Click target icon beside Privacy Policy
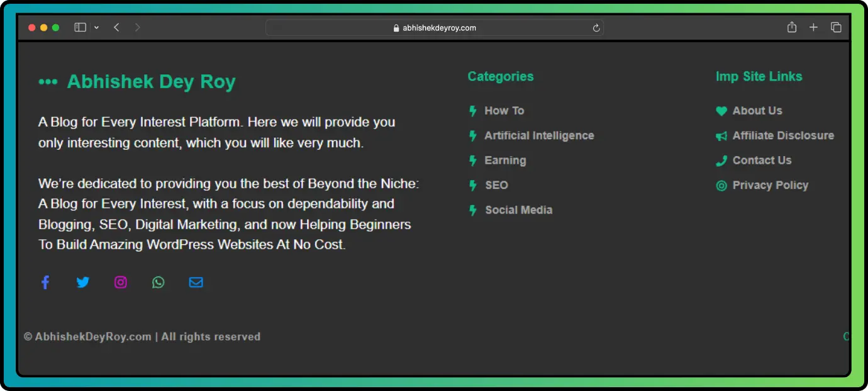868x391 pixels. click(x=721, y=185)
